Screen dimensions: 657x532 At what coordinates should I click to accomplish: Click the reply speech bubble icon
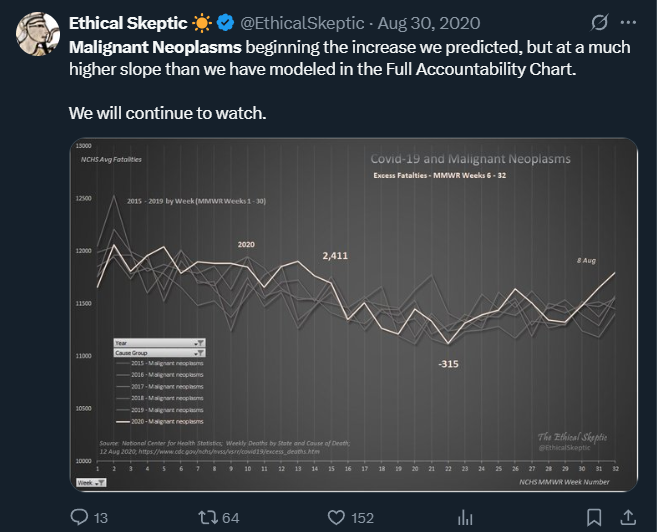tap(81, 516)
